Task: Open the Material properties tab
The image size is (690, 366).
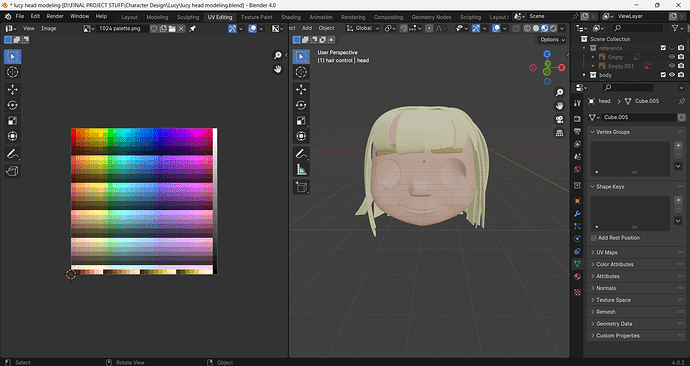Action: click(x=577, y=276)
